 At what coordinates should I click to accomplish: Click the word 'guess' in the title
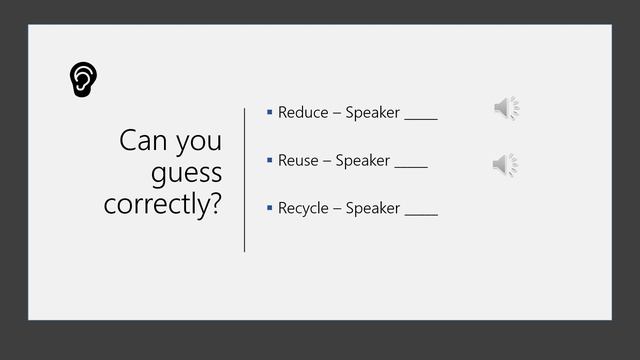(x=187, y=174)
